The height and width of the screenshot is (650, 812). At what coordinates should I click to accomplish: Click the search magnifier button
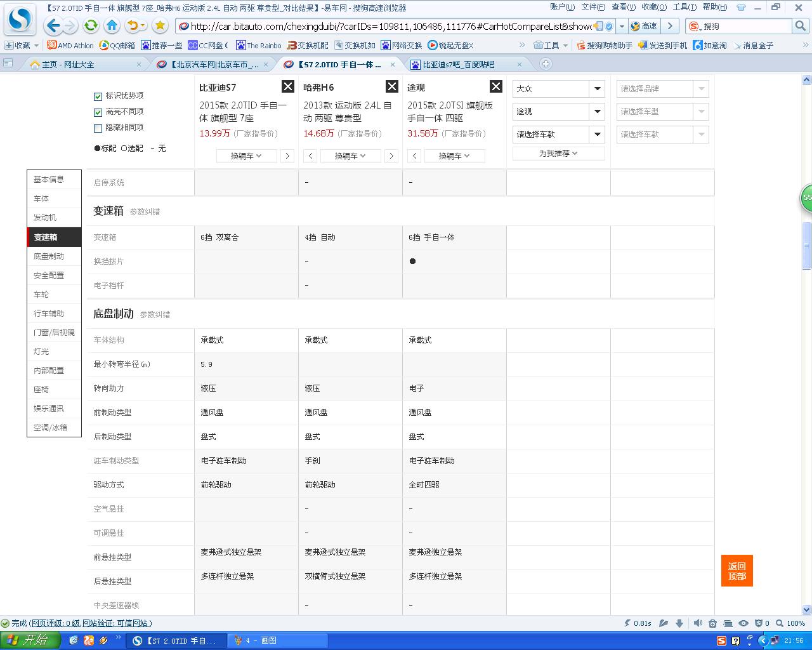(x=801, y=26)
